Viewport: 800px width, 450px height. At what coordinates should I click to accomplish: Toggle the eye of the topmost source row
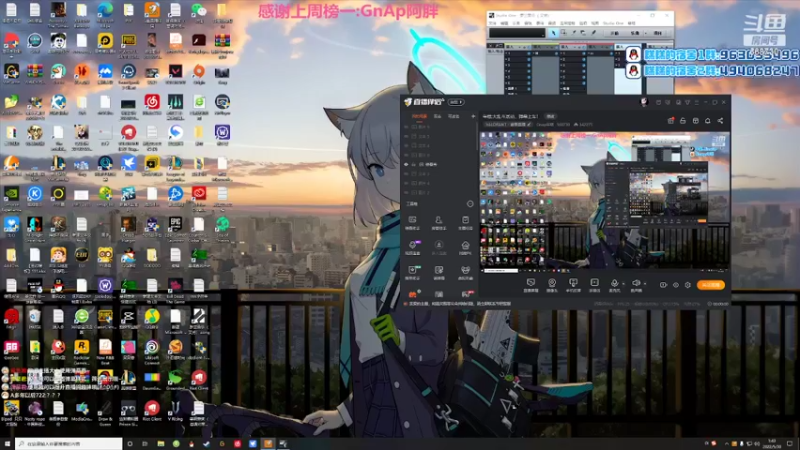[407, 127]
